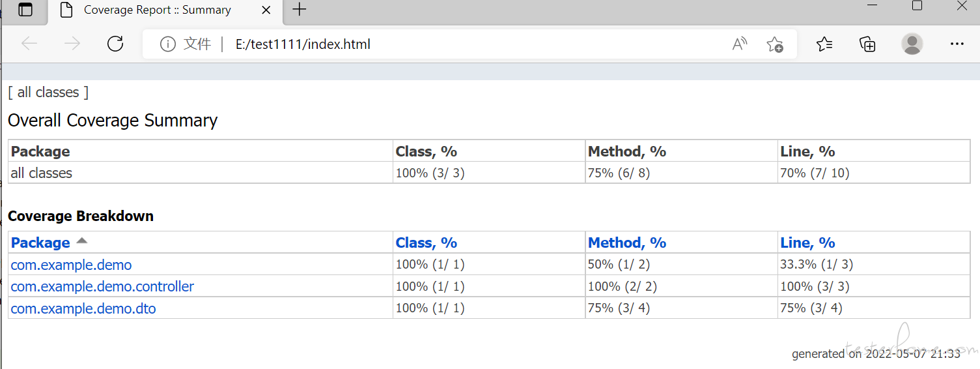Viewport: 980px width, 369px height.
Task: Go back with the back arrow
Action: 29,44
